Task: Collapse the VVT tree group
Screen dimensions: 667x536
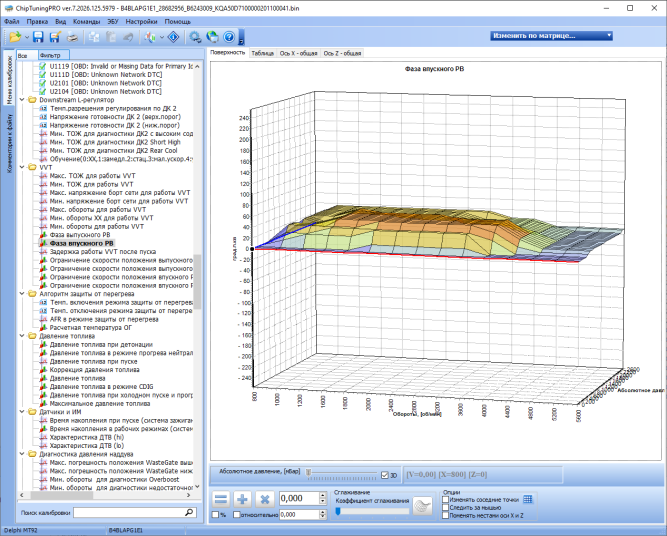Action: coord(22,167)
